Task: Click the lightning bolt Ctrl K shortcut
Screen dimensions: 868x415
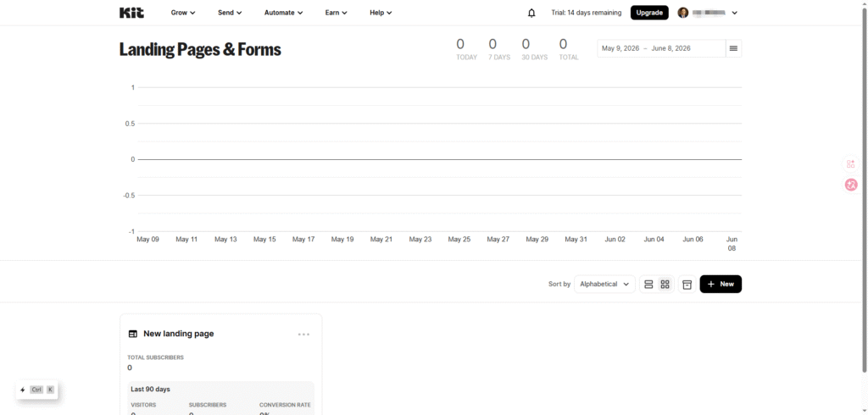Action: click(37, 390)
